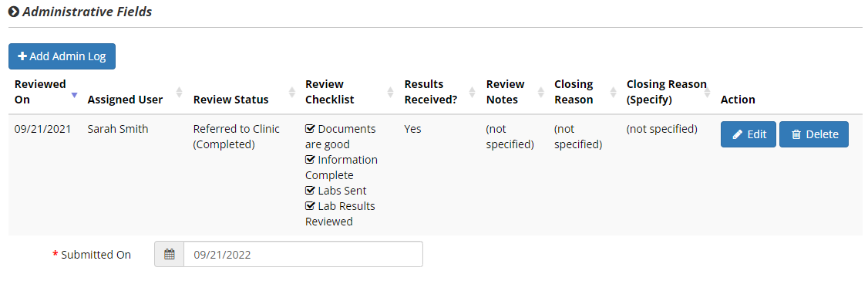
Task: Toggle the Lab Results Reviewed checkbox
Action: pos(310,206)
